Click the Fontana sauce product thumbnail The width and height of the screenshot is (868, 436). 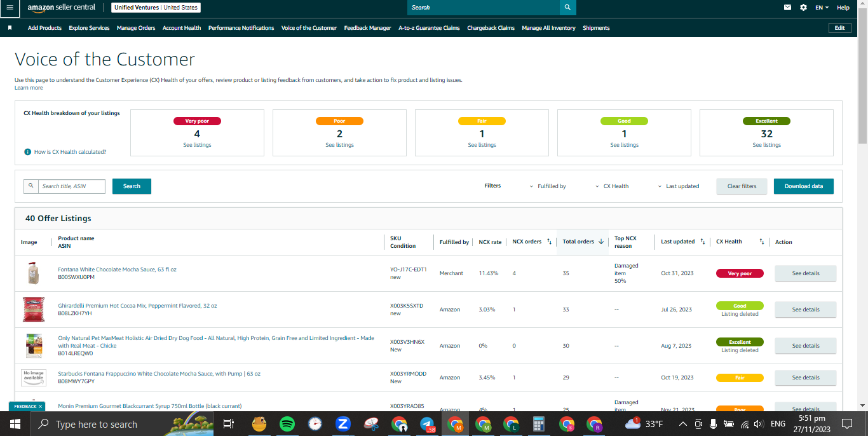34,273
